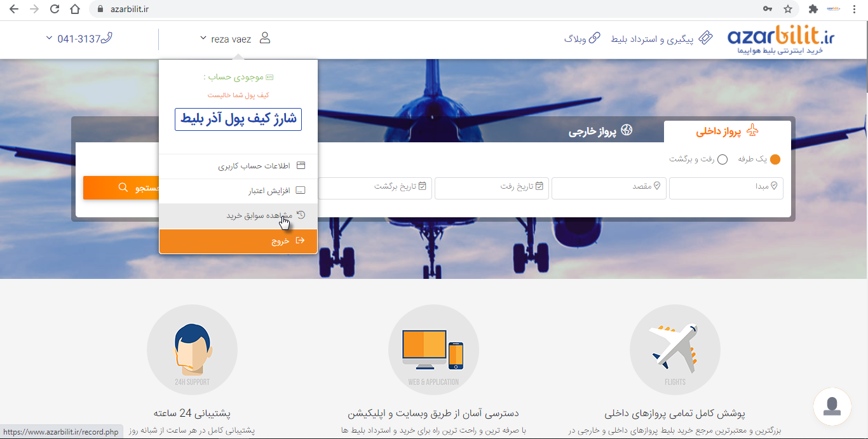Open the browser home page icon
The image size is (868, 439).
pos(75,9)
